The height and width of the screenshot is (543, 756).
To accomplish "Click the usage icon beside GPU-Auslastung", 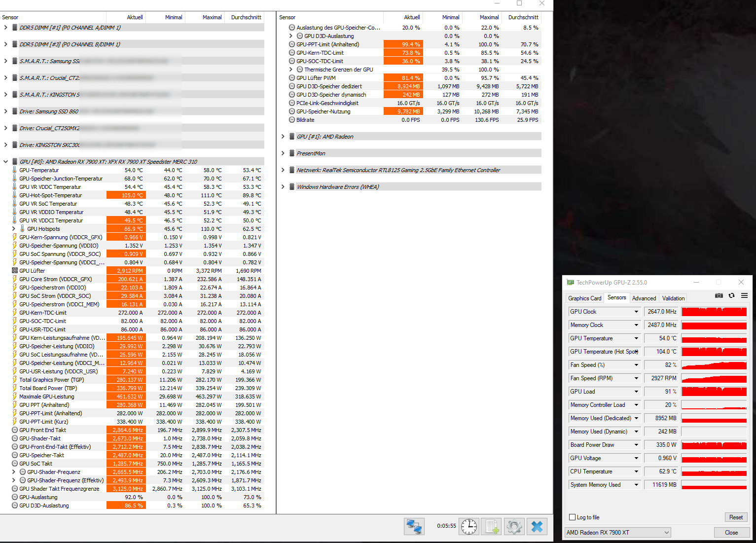I will [x=15, y=497].
